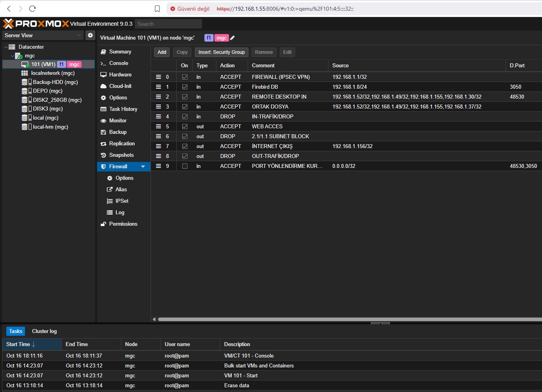The width and height of the screenshot is (542, 392).
Task: Click the settings gear beside Server View
Action: point(90,35)
